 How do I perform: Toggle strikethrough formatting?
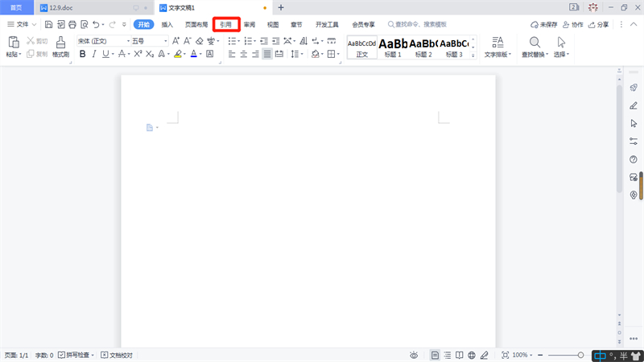(x=122, y=54)
